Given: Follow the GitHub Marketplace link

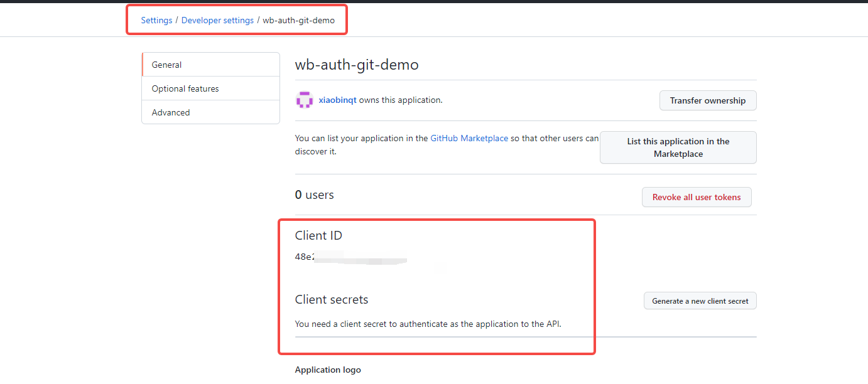Looking at the screenshot, I should tap(469, 138).
